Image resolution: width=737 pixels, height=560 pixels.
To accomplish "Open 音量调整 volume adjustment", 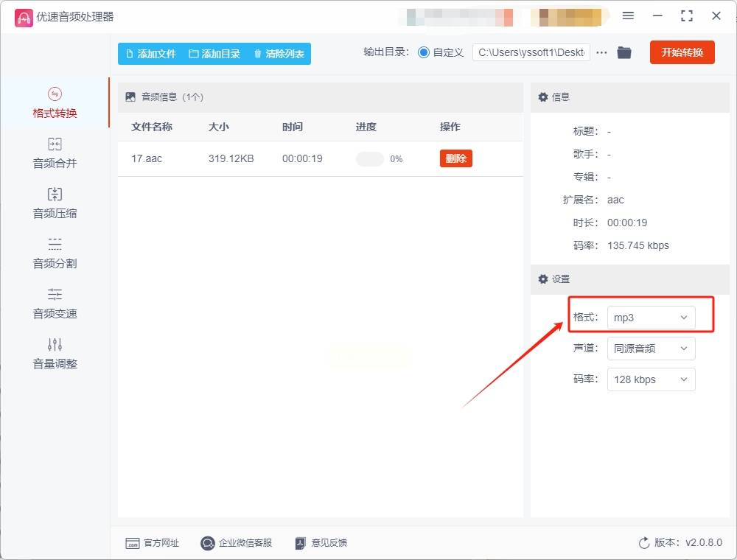I will point(55,354).
